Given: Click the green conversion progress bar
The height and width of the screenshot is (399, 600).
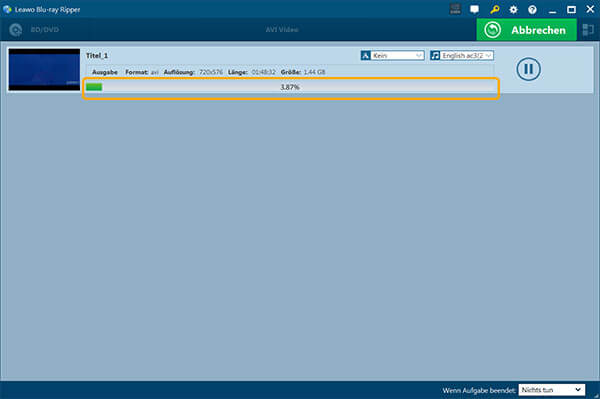Looking at the screenshot, I should pos(290,87).
